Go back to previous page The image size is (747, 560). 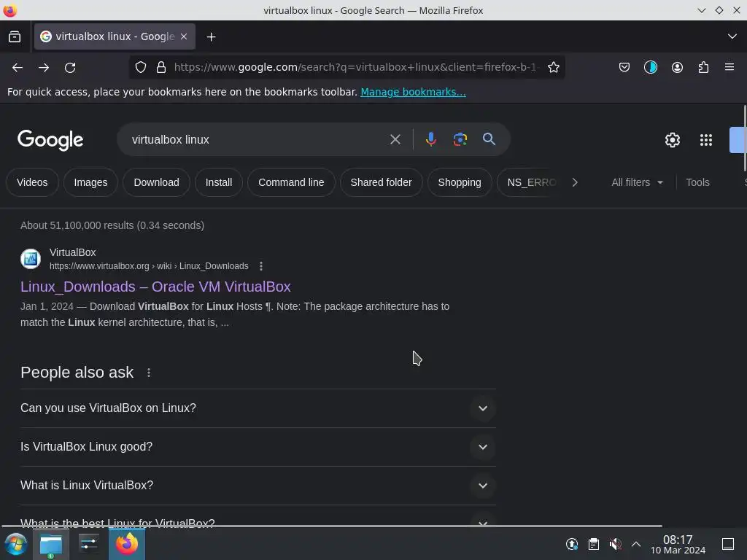click(x=18, y=68)
